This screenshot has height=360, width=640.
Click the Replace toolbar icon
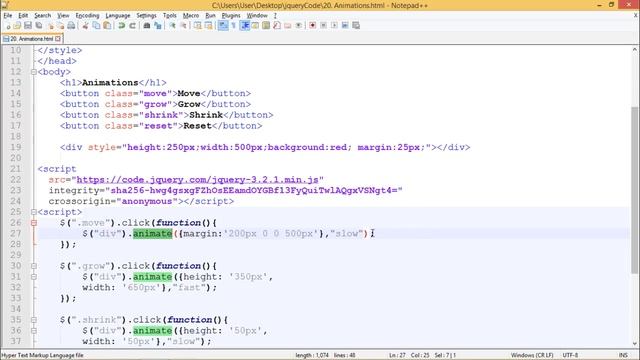(158, 26)
